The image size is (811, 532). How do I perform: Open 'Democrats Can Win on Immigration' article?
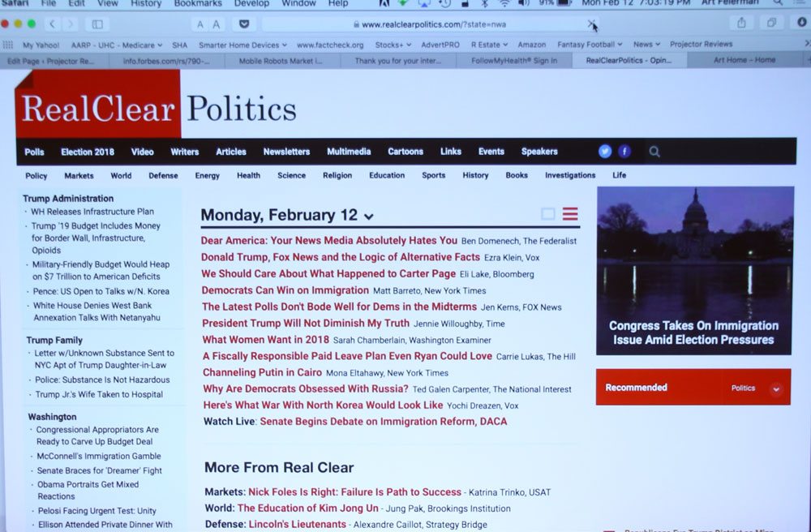[285, 290]
